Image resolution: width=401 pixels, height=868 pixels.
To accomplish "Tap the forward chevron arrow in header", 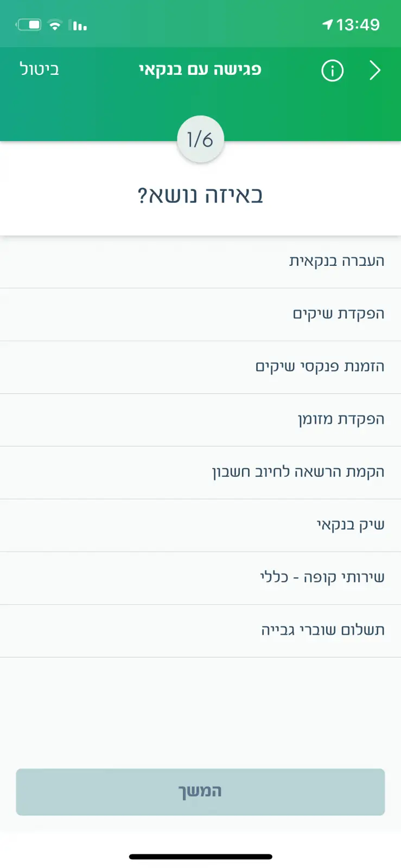I will 375,71.
